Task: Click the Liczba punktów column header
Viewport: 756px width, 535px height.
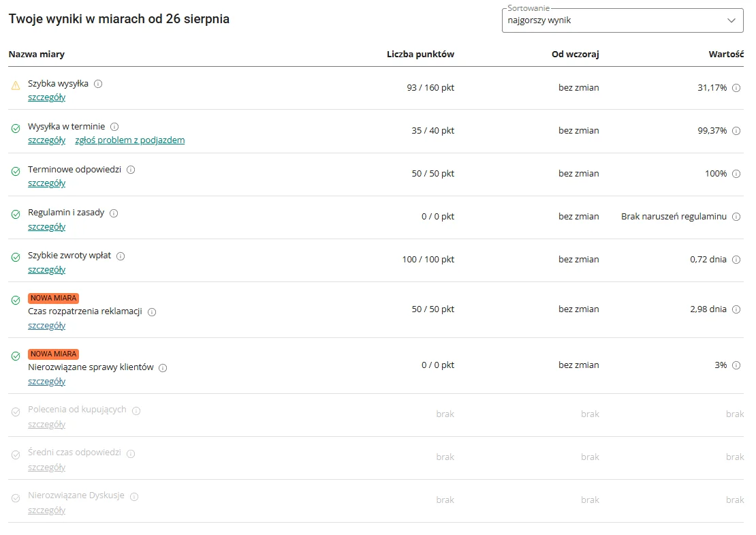Action: 420,55
